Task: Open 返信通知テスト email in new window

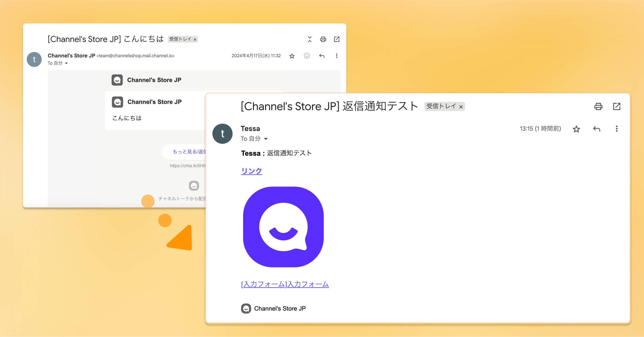Action: click(x=616, y=107)
